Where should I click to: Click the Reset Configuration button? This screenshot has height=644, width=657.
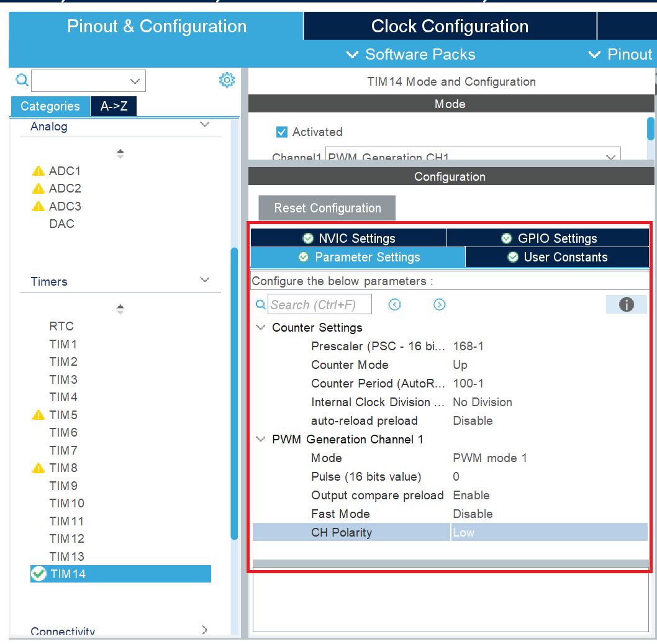click(327, 208)
